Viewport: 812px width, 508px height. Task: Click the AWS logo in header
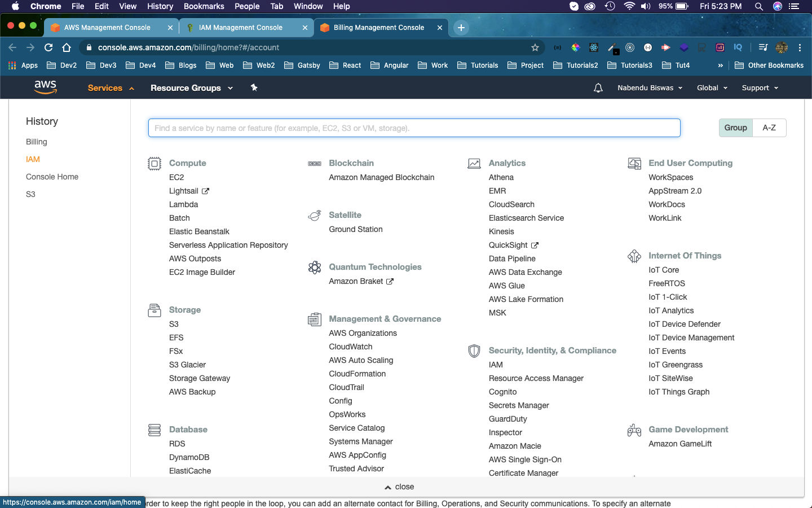45,87
